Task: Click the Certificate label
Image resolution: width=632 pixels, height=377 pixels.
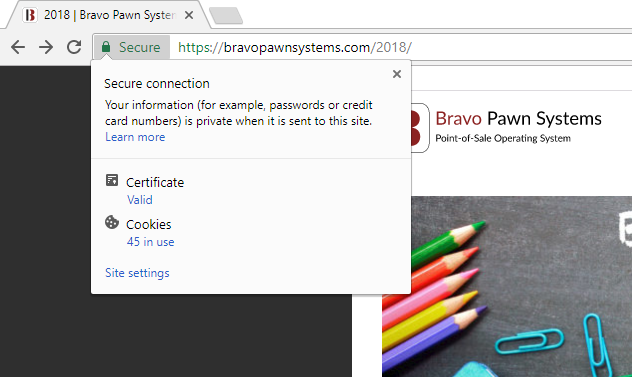Action: point(155,183)
